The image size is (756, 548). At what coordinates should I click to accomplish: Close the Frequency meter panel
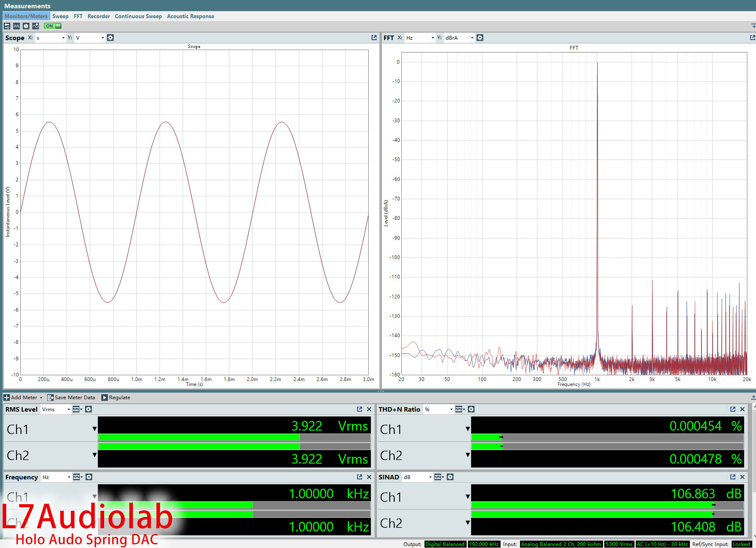(369, 477)
